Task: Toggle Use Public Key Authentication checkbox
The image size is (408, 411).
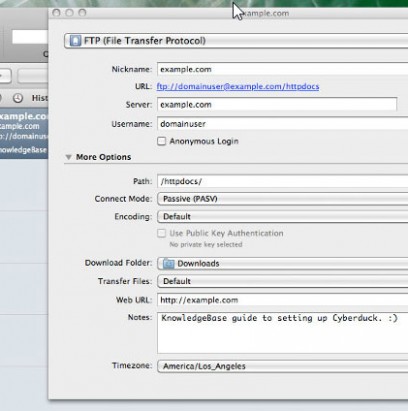Action: point(162,233)
